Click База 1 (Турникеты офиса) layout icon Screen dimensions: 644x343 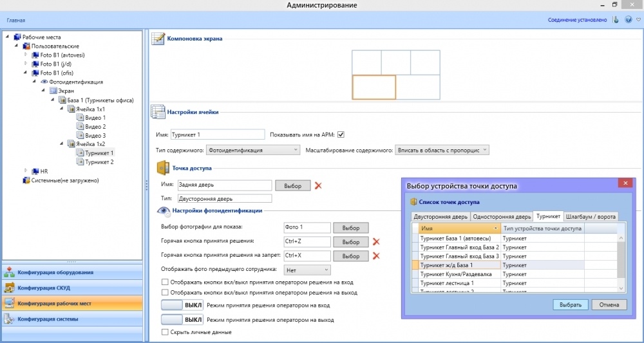click(62, 100)
